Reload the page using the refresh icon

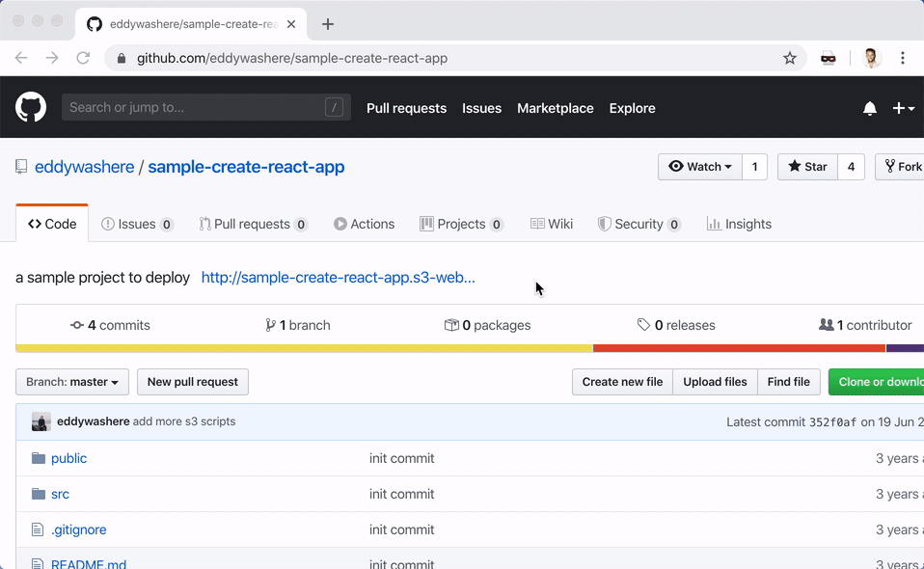[x=83, y=58]
